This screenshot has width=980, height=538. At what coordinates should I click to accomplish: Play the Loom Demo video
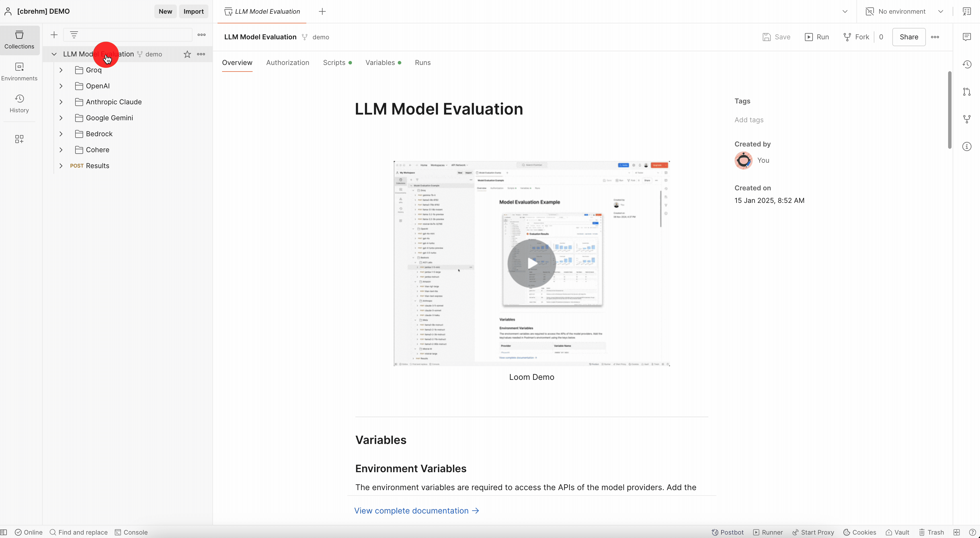(x=532, y=263)
